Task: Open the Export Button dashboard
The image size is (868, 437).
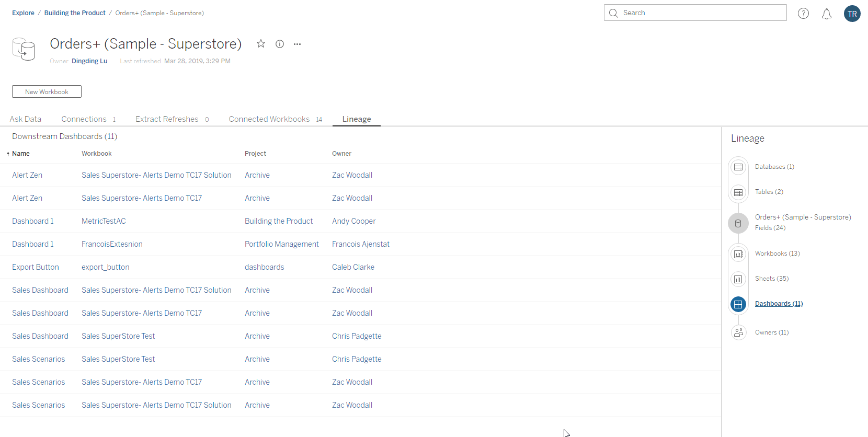Action: (x=36, y=267)
